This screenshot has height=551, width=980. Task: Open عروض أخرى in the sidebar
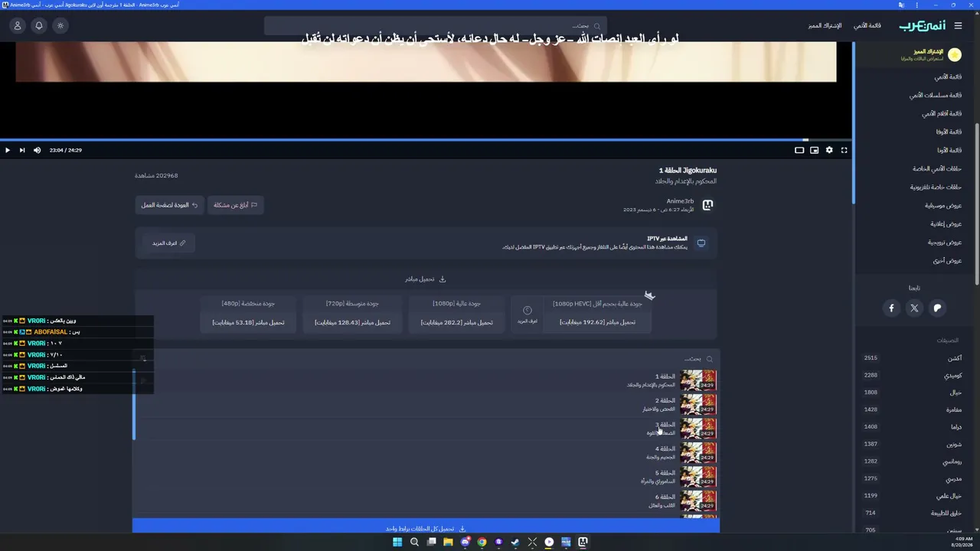pyautogui.click(x=947, y=260)
